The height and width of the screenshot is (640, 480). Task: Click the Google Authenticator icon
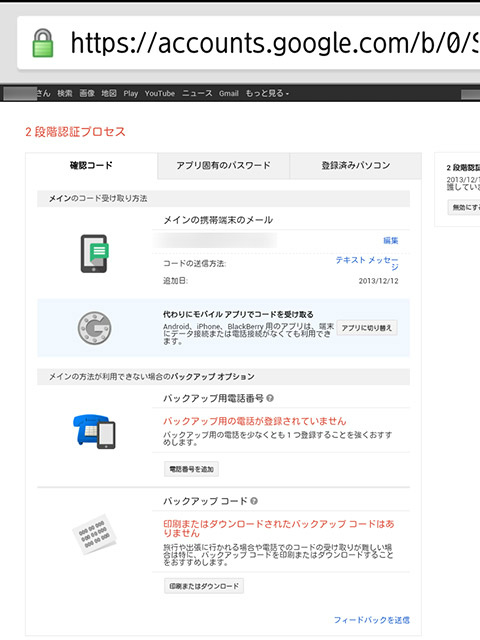[x=94, y=328]
